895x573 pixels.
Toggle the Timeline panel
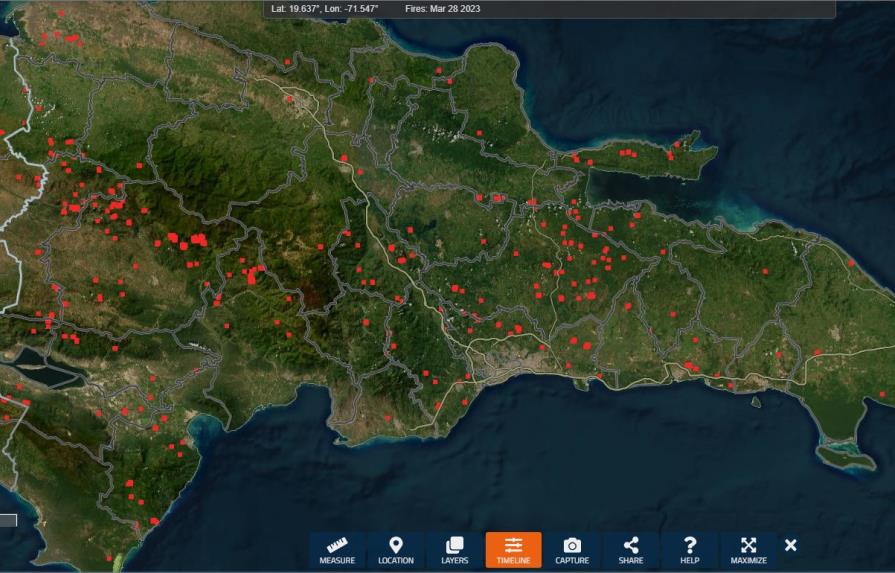513,550
